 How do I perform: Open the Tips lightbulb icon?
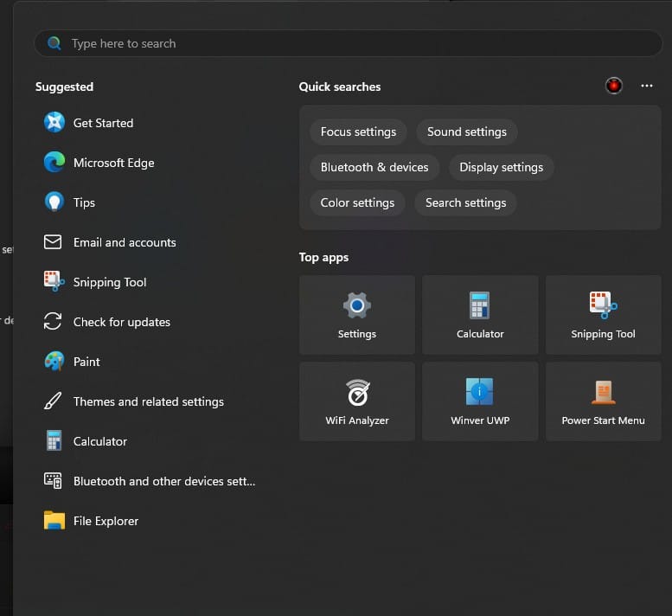(54, 202)
